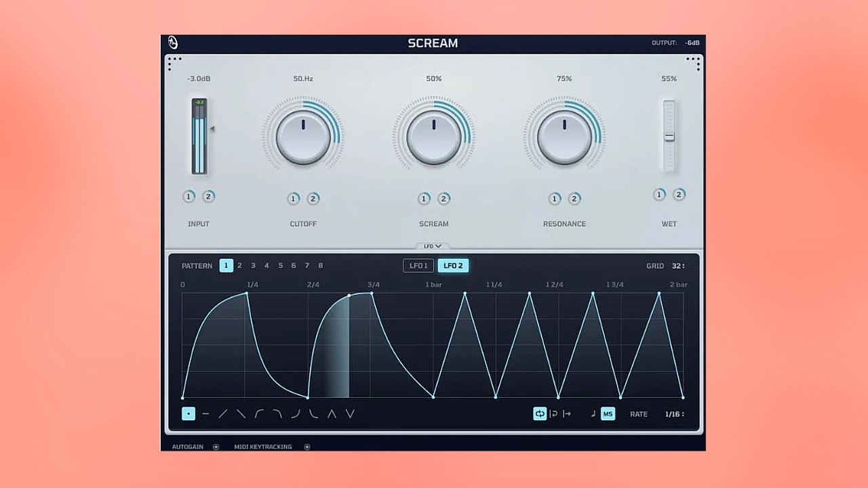Select pattern 7

[x=307, y=266]
